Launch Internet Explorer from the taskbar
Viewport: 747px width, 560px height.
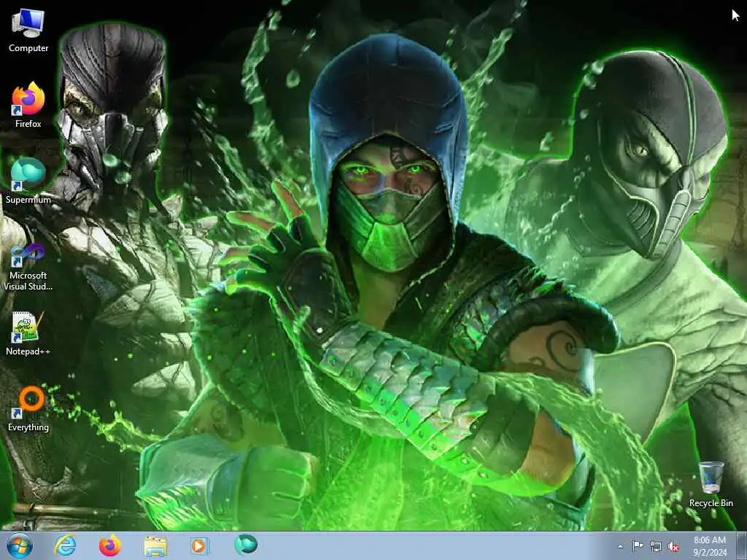tap(65, 545)
